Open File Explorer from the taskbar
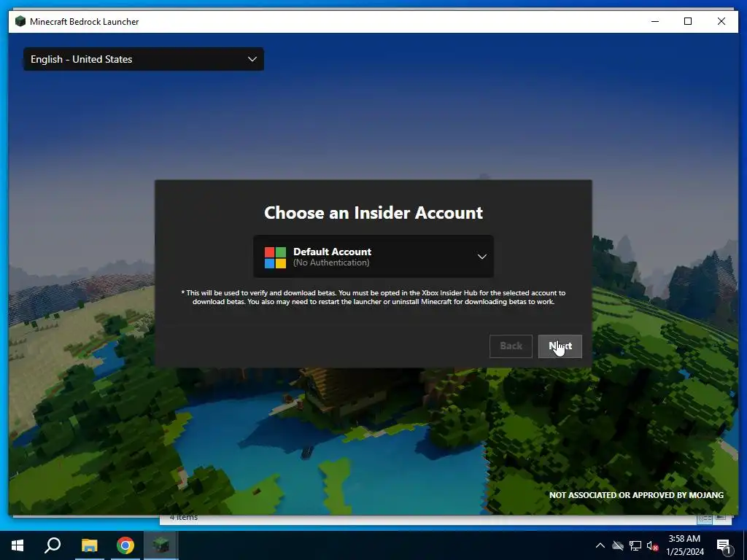Viewport: 747px width, 560px height. click(x=89, y=545)
